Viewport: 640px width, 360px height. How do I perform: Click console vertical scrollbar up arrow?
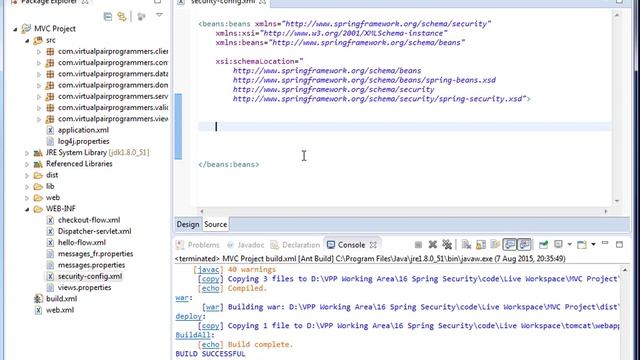624,271
